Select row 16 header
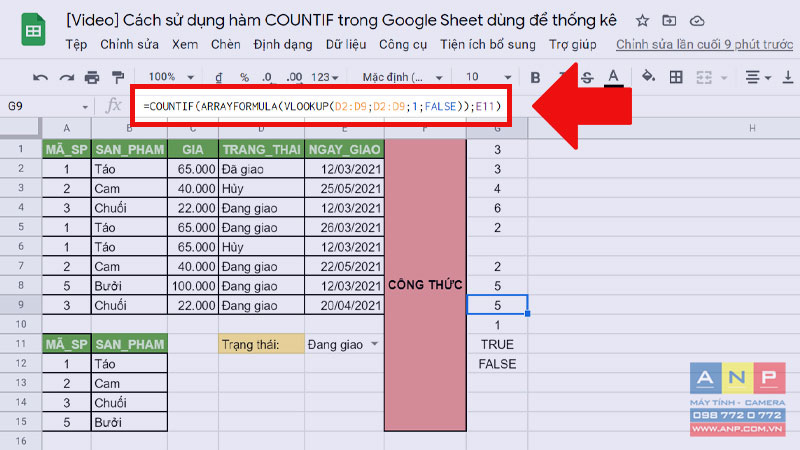Viewport: 800px width, 450px height. [20, 441]
